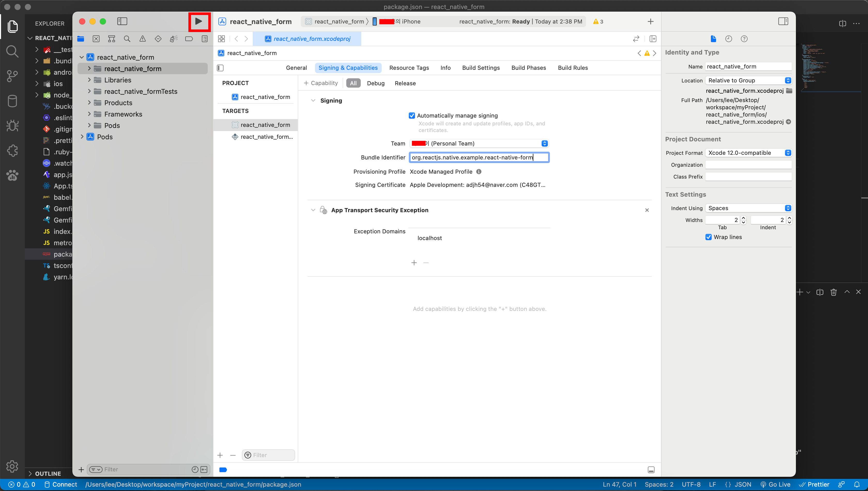Open the Breakpoint navigator icon
This screenshot has width=868, height=491.
(189, 39)
